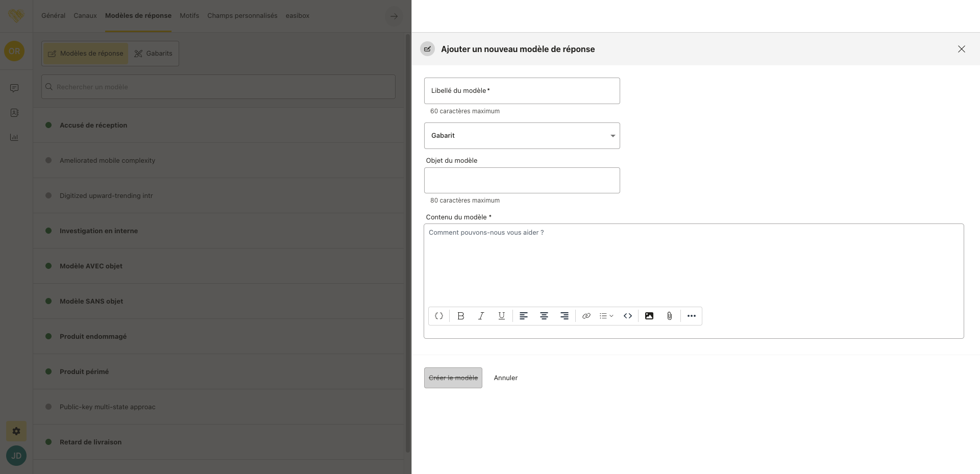Insert variable with curly braces icon
The image size is (980, 474).
pyautogui.click(x=438, y=316)
